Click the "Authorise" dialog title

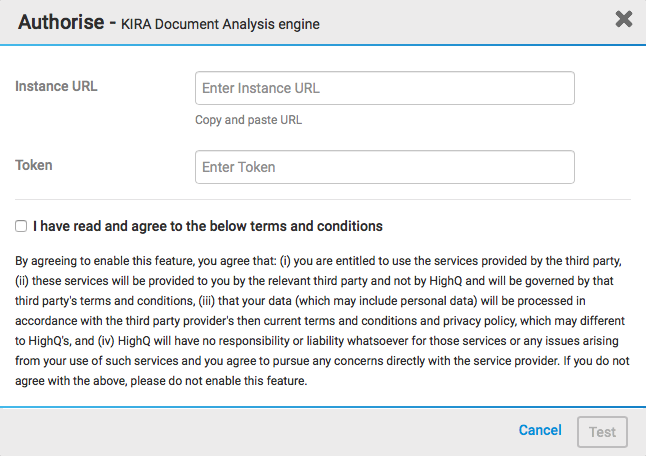tap(61, 21)
